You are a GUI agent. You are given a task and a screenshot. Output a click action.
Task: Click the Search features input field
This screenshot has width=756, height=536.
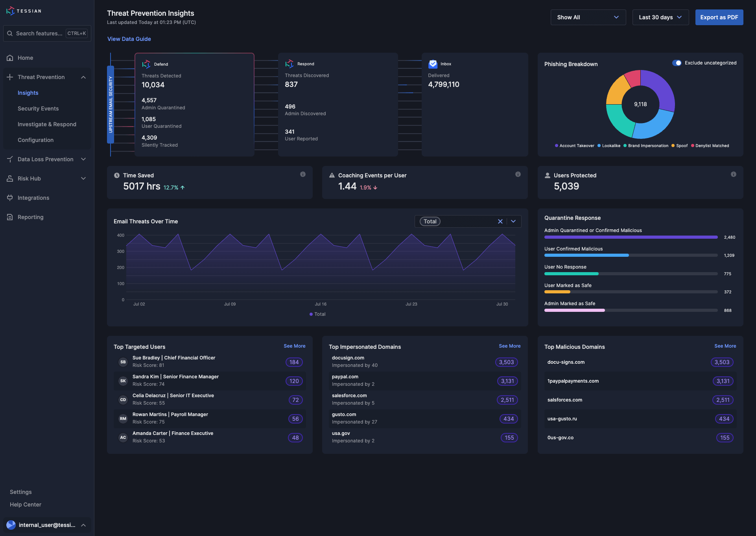click(47, 33)
